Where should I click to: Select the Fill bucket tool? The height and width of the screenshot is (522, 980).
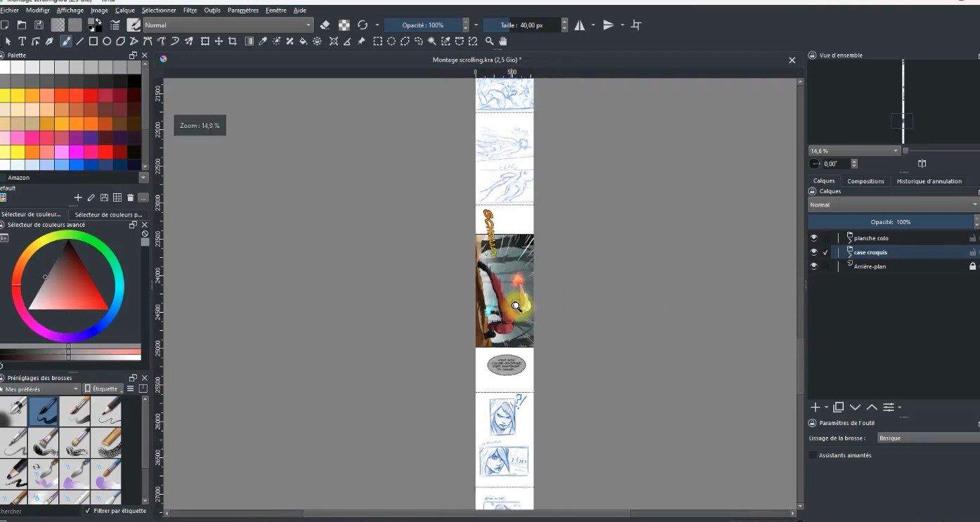tap(303, 41)
